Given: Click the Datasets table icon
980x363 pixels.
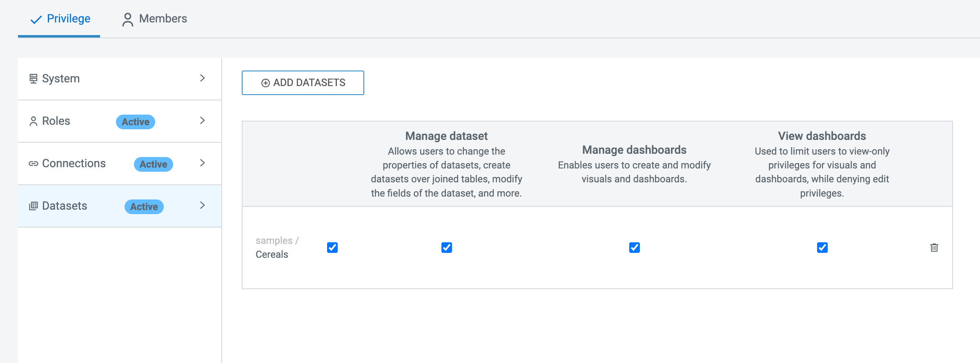Looking at the screenshot, I should pos(33,206).
